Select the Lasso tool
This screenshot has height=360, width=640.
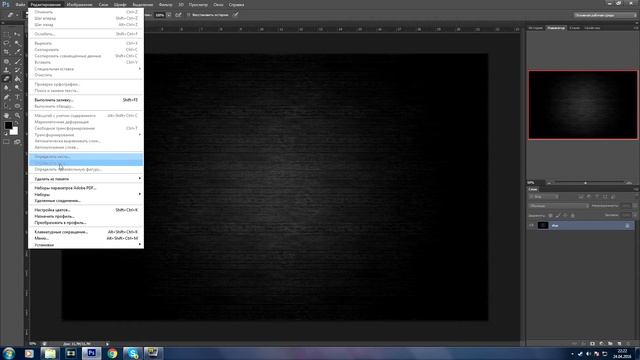(6, 43)
